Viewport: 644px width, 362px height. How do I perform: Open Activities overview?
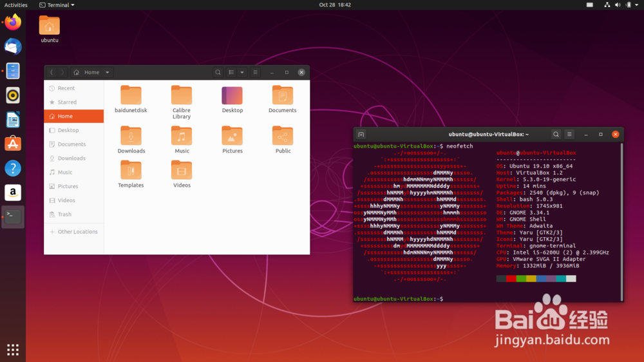click(x=15, y=5)
